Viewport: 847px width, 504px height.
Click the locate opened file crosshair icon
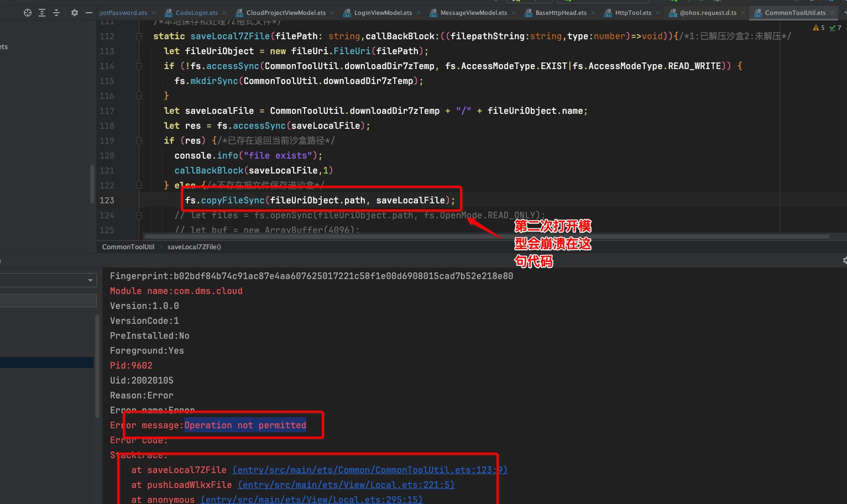click(28, 13)
